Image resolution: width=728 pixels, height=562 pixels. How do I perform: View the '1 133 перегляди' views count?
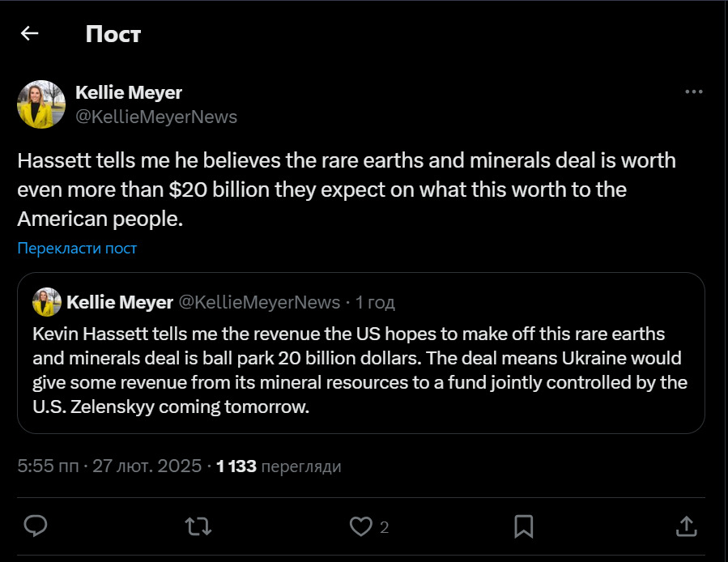[x=279, y=466]
